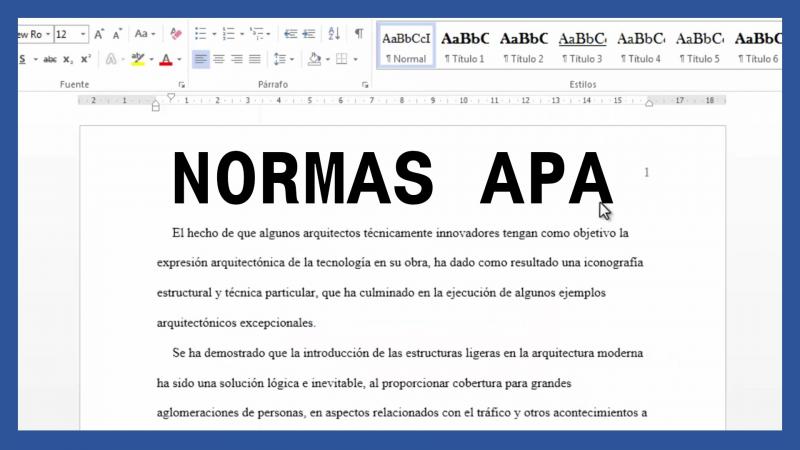Apply strikethrough formatting to text
The height and width of the screenshot is (450, 800).
[50, 60]
